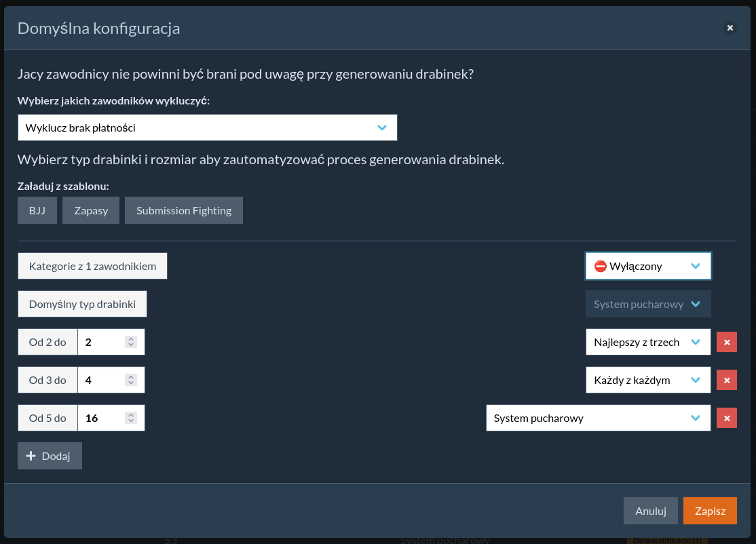This screenshot has height=544, width=756.
Task: Expand the 'Każdy z każdym' dropdown
Action: pos(647,381)
